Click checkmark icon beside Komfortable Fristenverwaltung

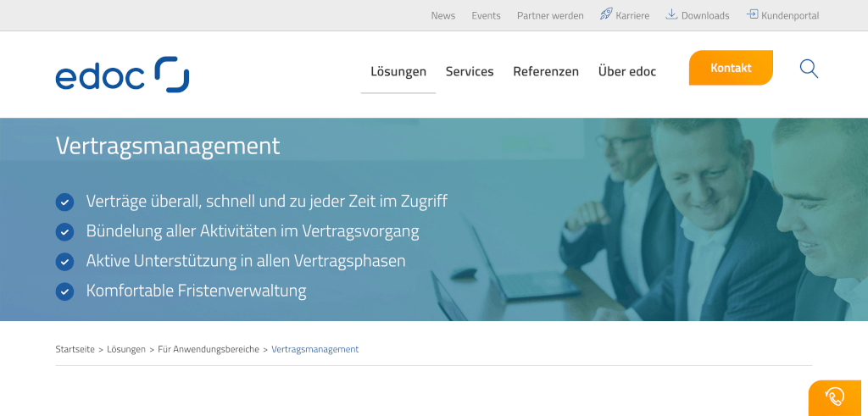coord(64,291)
